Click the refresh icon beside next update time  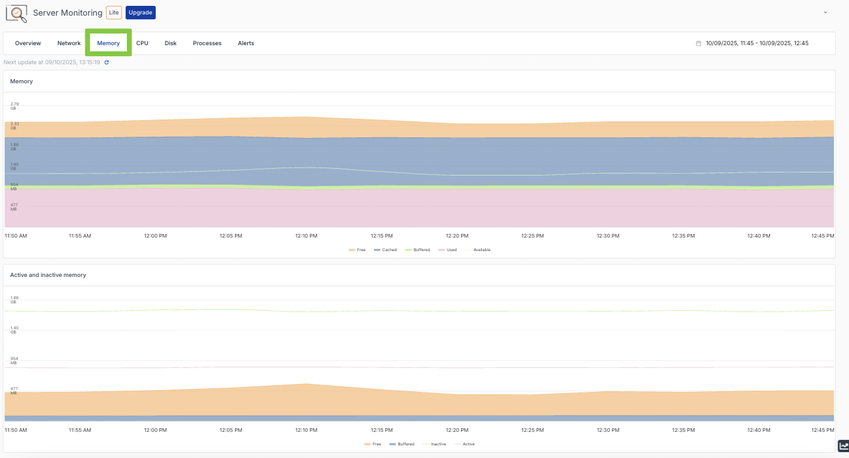(x=107, y=63)
